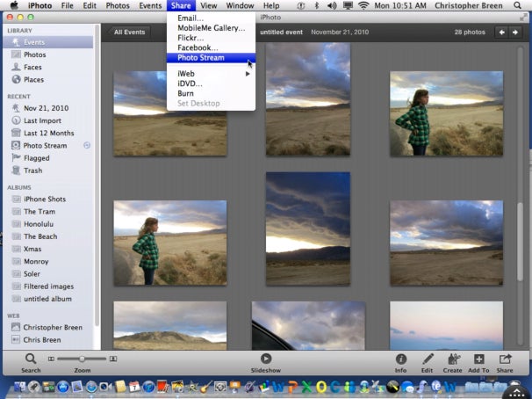Image resolution: width=532 pixels, height=399 pixels.
Task: Open the Create projects icon
Action: 453,363
